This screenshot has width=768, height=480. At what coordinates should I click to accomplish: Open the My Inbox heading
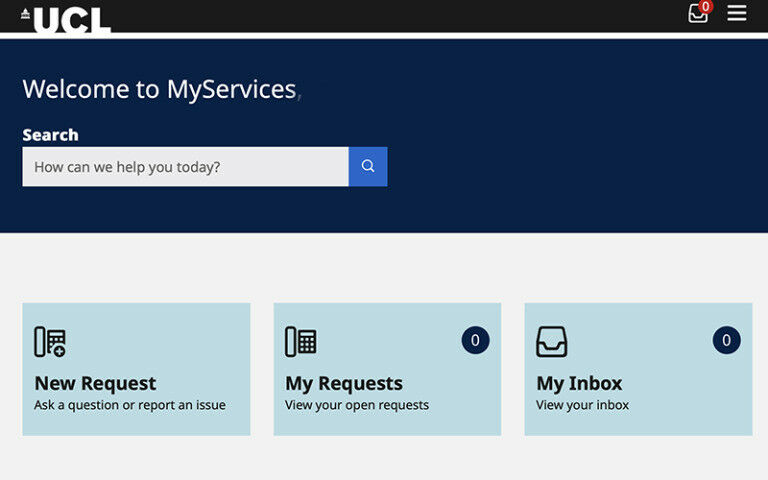[579, 383]
